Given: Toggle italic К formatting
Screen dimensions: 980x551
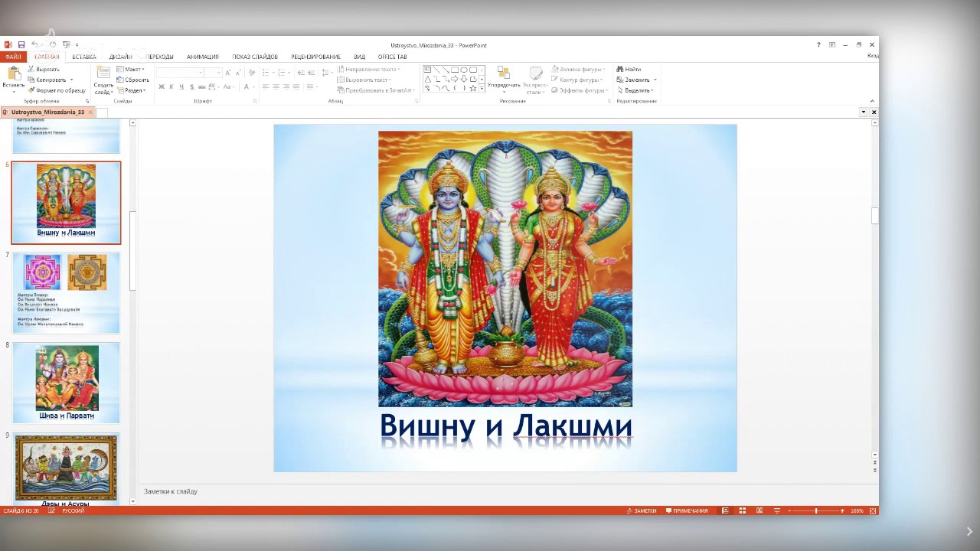Looking at the screenshot, I should pos(171,86).
